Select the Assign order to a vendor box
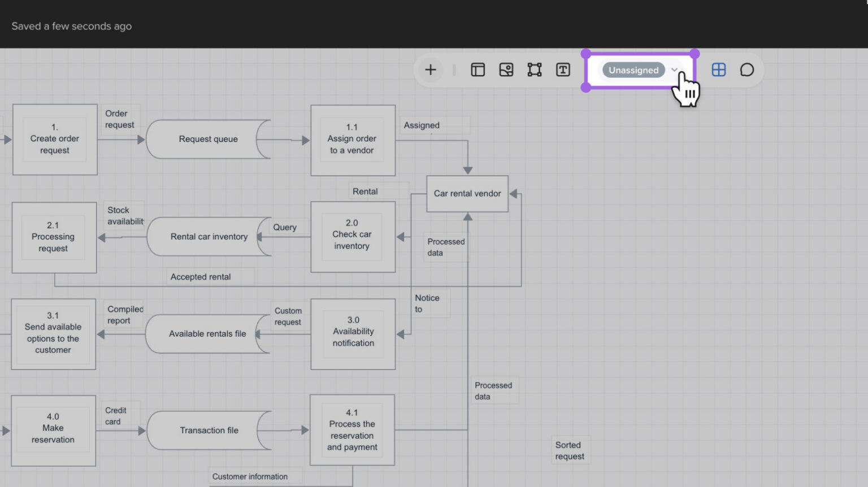 pos(352,139)
